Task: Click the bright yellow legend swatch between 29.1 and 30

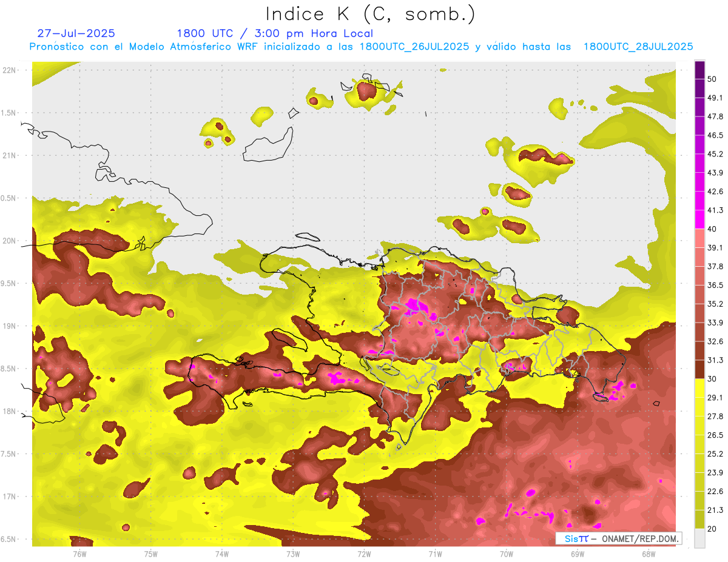Action: (700, 389)
